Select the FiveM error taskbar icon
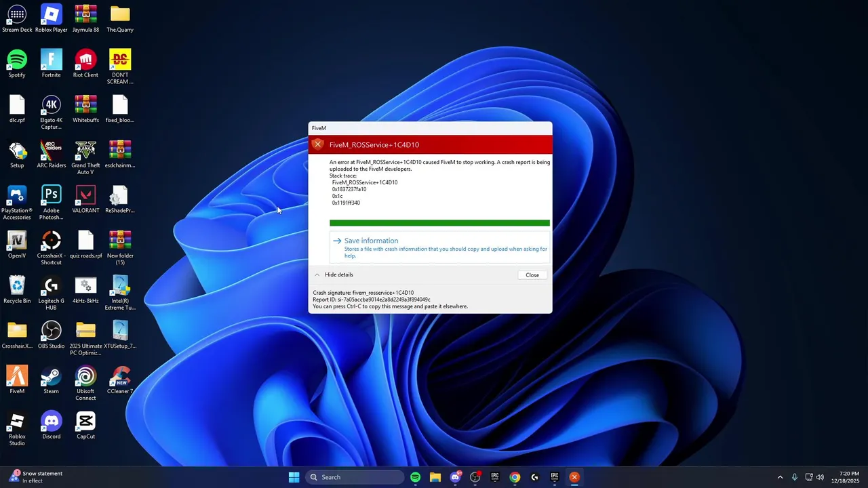 click(x=574, y=477)
